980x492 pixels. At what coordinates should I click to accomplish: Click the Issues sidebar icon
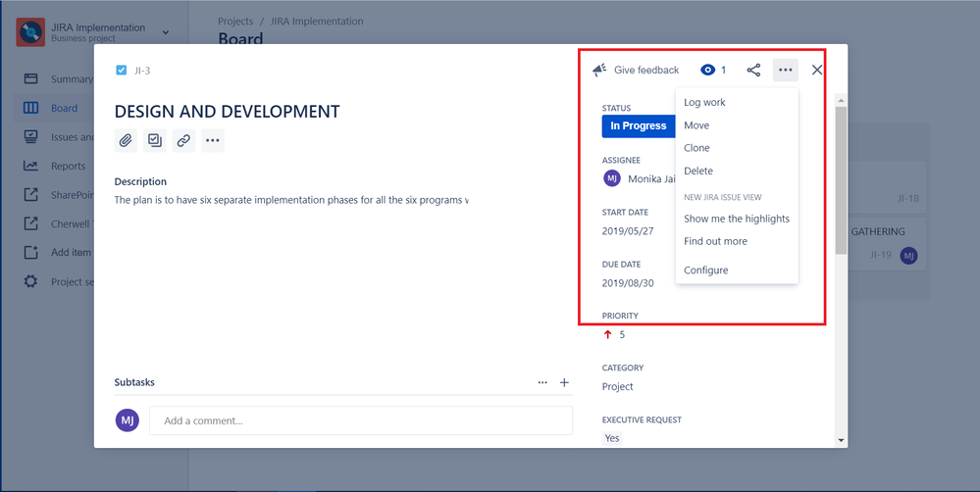point(30,137)
